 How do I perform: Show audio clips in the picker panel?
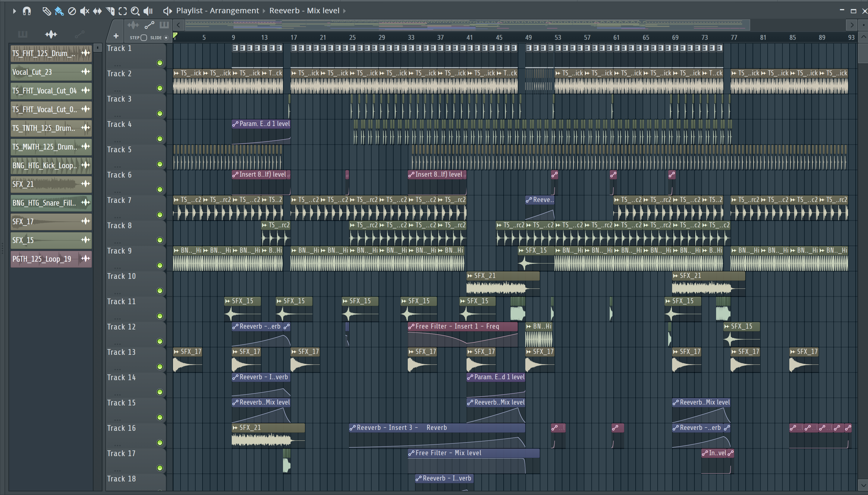tap(51, 34)
